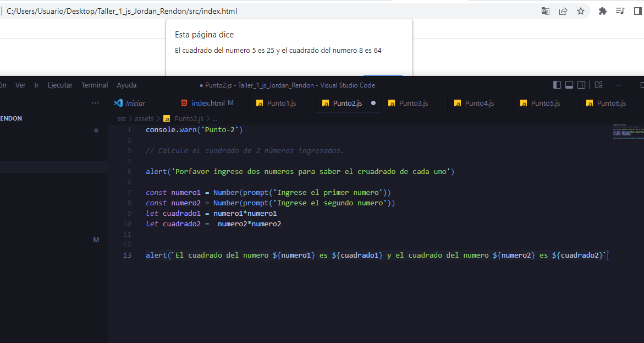Click the unsaved dot on Punto2.js tab
This screenshot has width=644, height=343.
373,103
